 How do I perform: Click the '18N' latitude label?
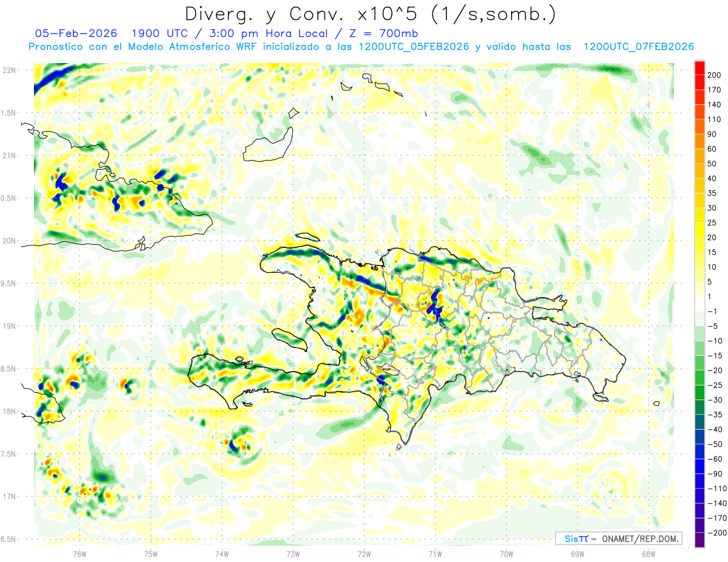tap(8, 412)
